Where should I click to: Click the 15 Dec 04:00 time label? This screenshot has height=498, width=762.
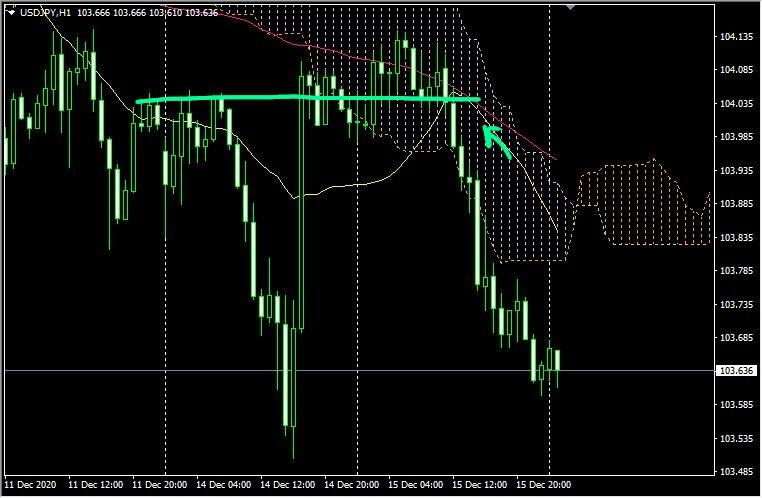tap(416, 484)
